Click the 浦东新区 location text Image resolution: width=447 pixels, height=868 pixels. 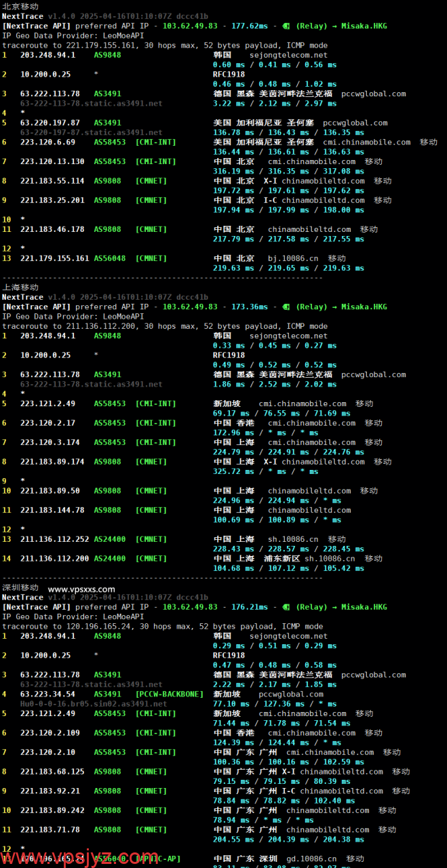point(281,559)
